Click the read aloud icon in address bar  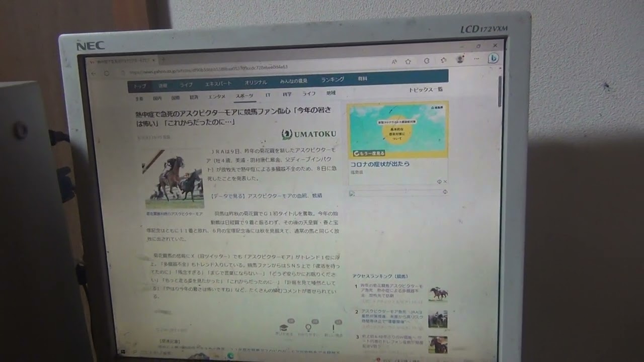pos(394,61)
